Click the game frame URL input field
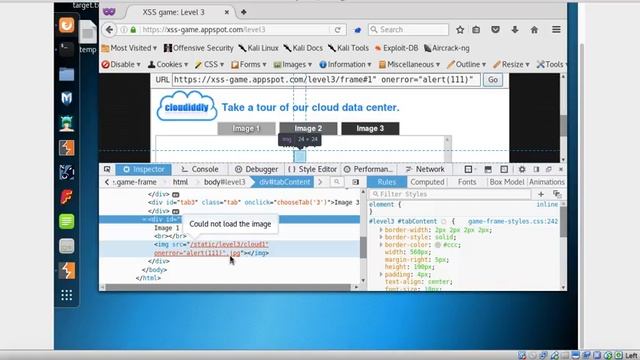Screen dimensions: 640x360 point(326,80)
